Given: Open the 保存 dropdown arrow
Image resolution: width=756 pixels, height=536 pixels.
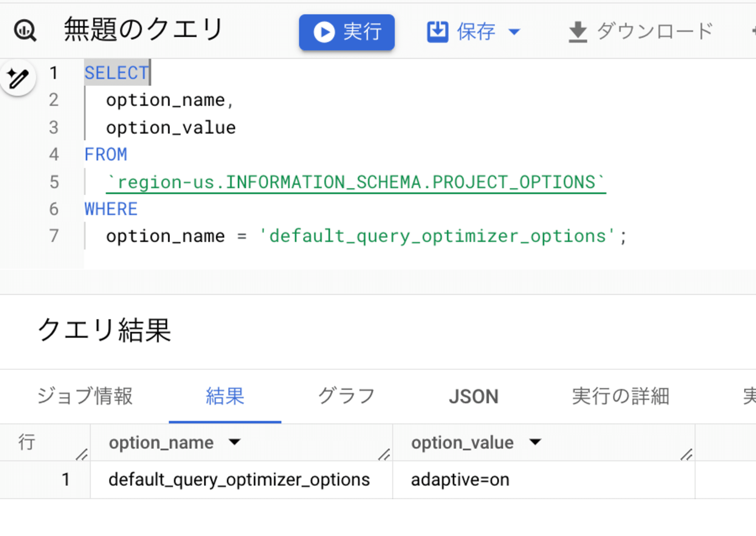Looking at the screenshot, I should point(514,32).
